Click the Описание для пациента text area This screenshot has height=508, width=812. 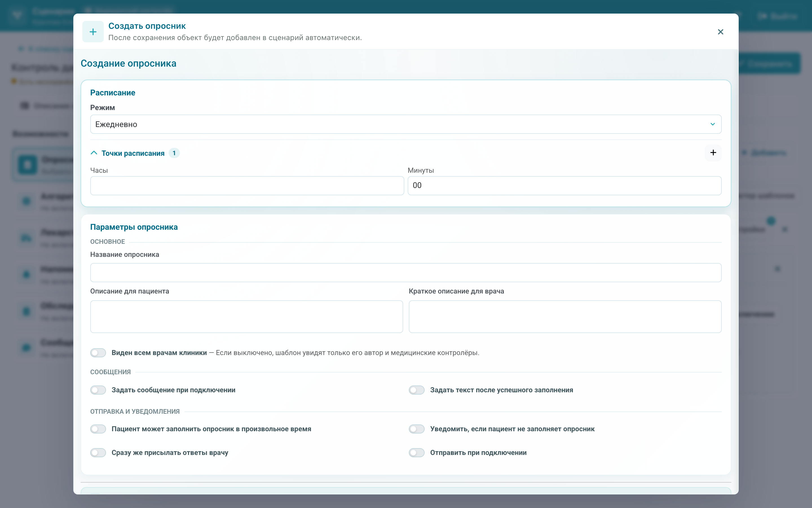coord(247,316)
